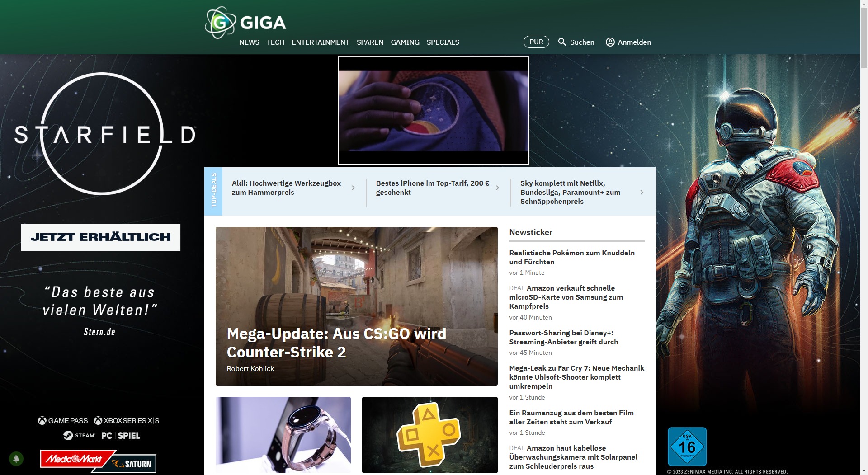Click the TOP-DEALS vertical label
The height and width of the screenshot is (475, 868).
(213, 191)
